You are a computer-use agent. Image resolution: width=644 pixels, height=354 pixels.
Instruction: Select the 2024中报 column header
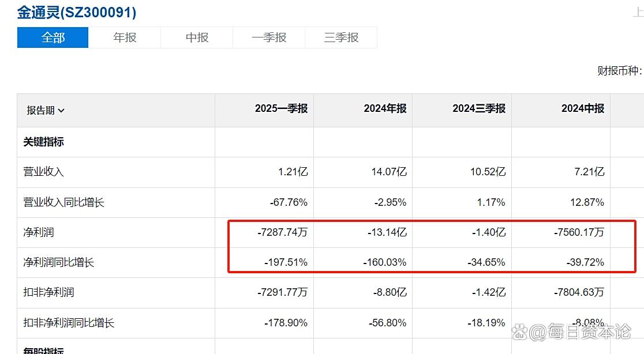[x=582, y=108]
